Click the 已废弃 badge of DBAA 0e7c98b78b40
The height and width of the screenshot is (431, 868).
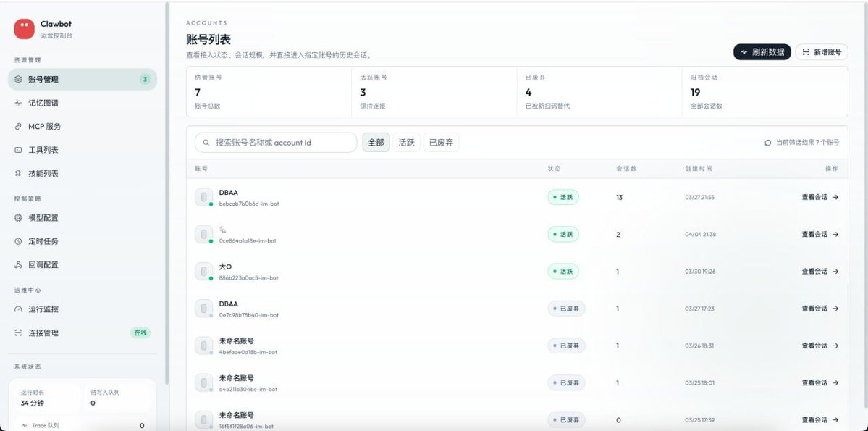[x=566, y=309]
